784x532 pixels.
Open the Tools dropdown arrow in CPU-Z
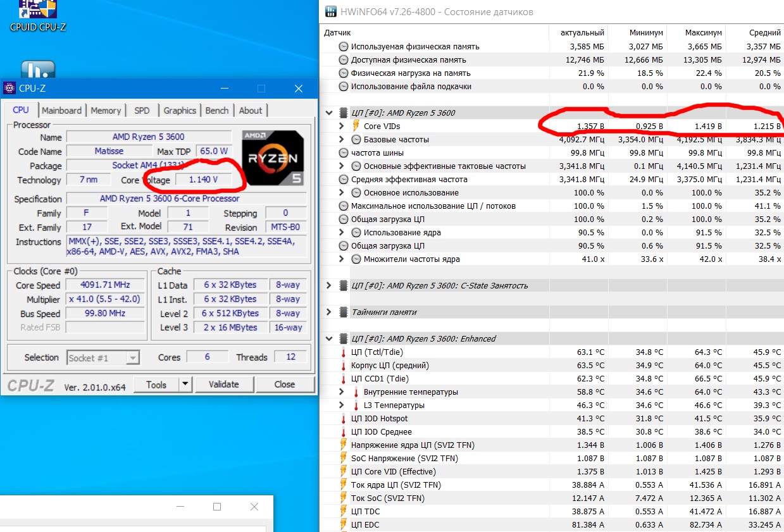pos(185,384)
